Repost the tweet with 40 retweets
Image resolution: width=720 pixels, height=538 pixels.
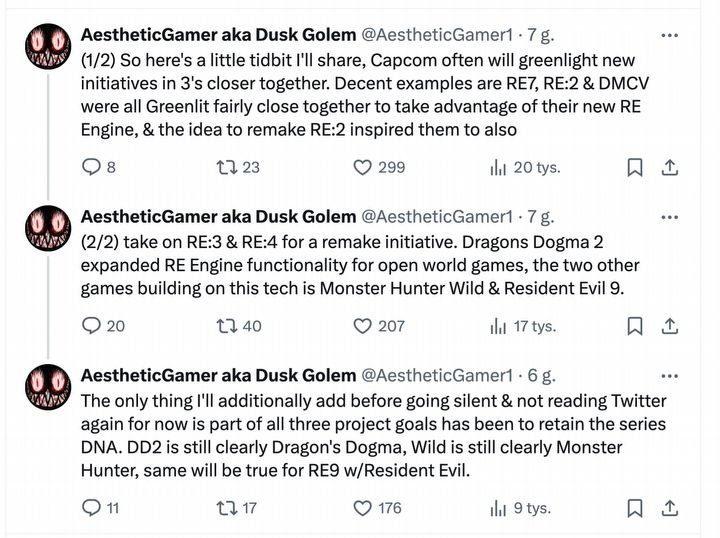(226, 325)
